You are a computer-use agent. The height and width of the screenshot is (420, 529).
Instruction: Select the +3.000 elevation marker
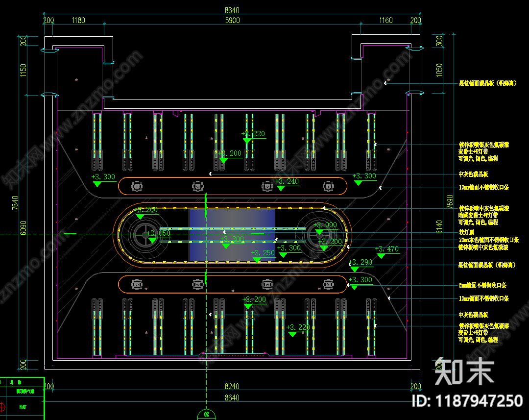pyautogui.click(x=325, y=227)
